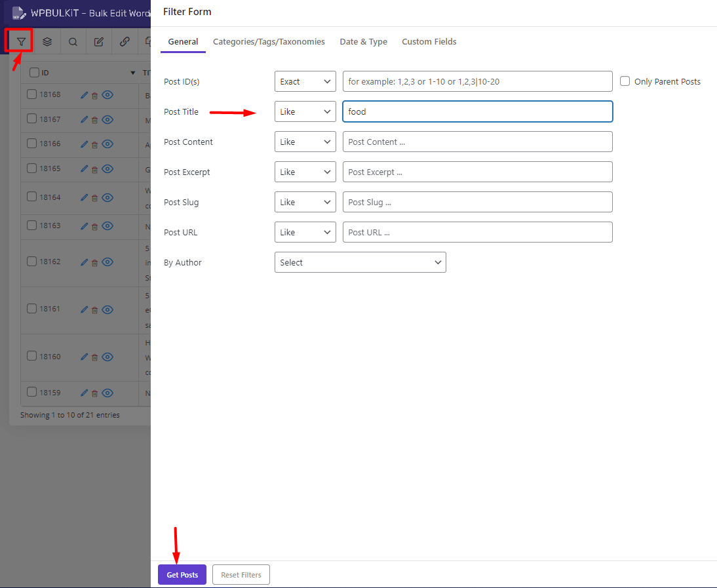Click the link icon in the toolbar
Image resolution: width=717 pixels, height=588 pixels.
125,41
